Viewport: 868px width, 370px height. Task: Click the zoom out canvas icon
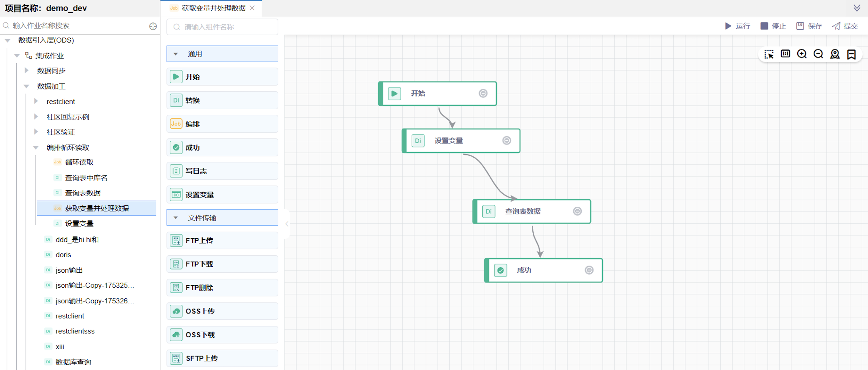pos(818,54)
